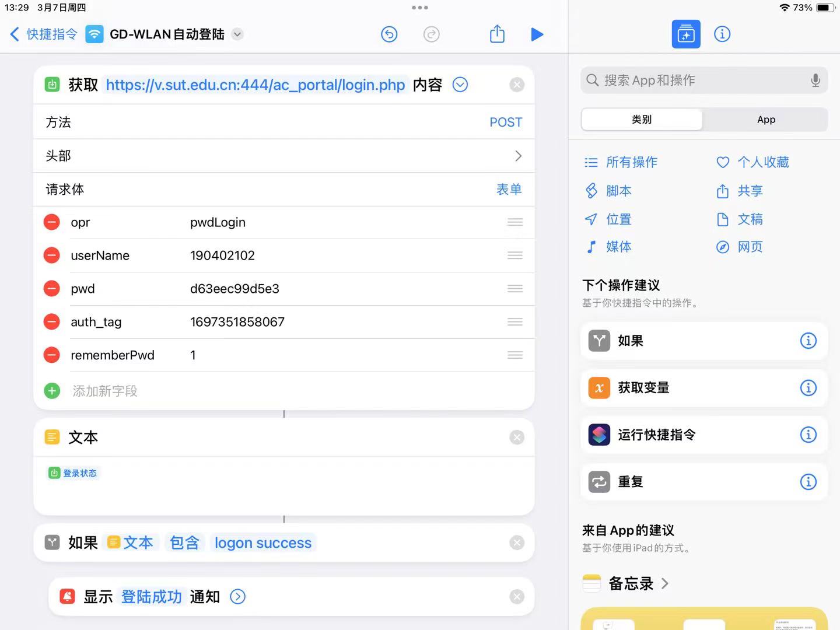Switch to the App tab
This screenshot has height=630, width=840.
tap(766, 120)
